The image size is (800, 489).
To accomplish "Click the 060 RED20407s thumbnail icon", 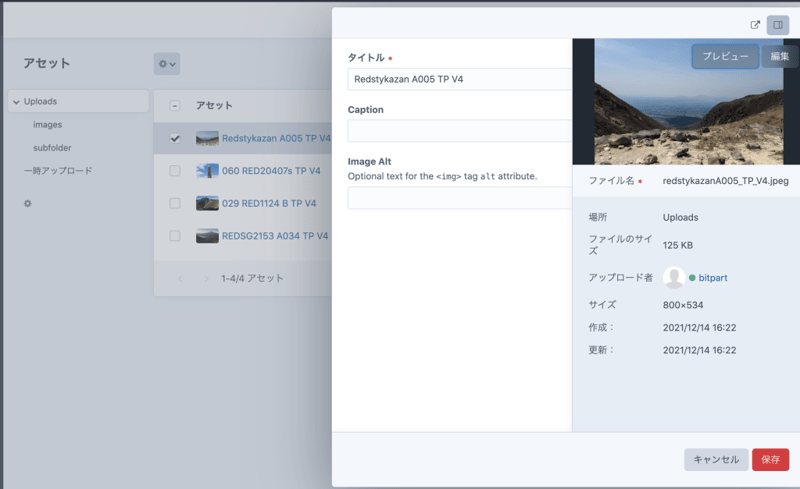I will [207, 171].
